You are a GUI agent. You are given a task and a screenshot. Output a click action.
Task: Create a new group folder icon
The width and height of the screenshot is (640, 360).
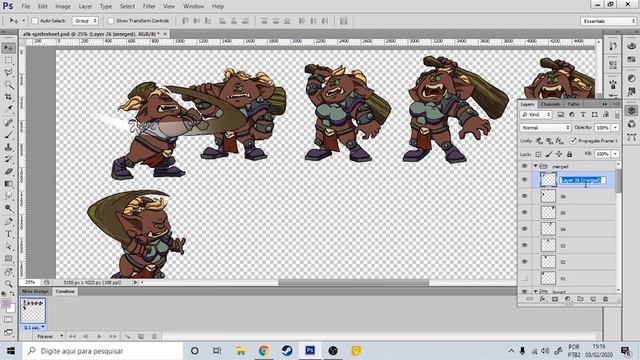(580, 299)
